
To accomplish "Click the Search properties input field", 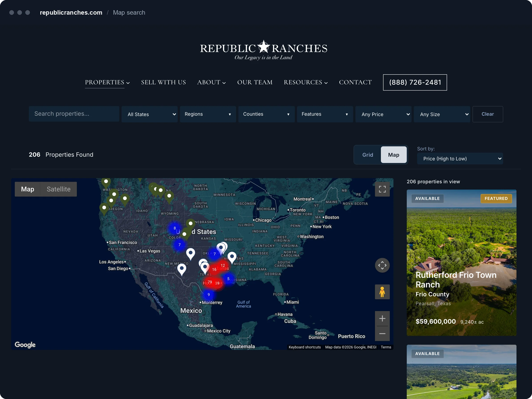I will (x=74, y=114).
